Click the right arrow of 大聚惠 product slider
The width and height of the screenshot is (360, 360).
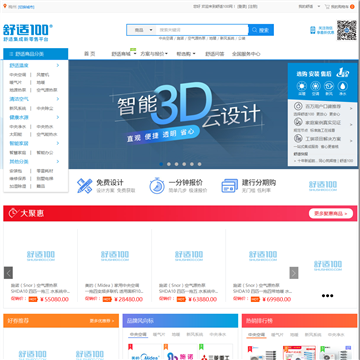294,273
